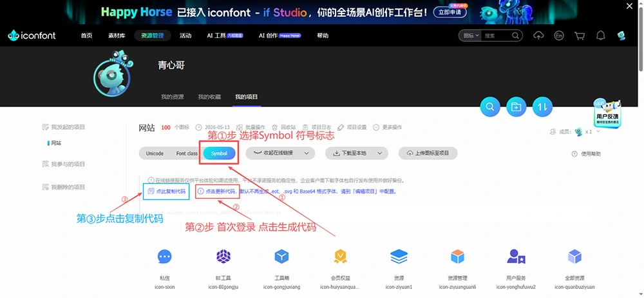Open the iconfont logo home link

[x=32, y=36]
